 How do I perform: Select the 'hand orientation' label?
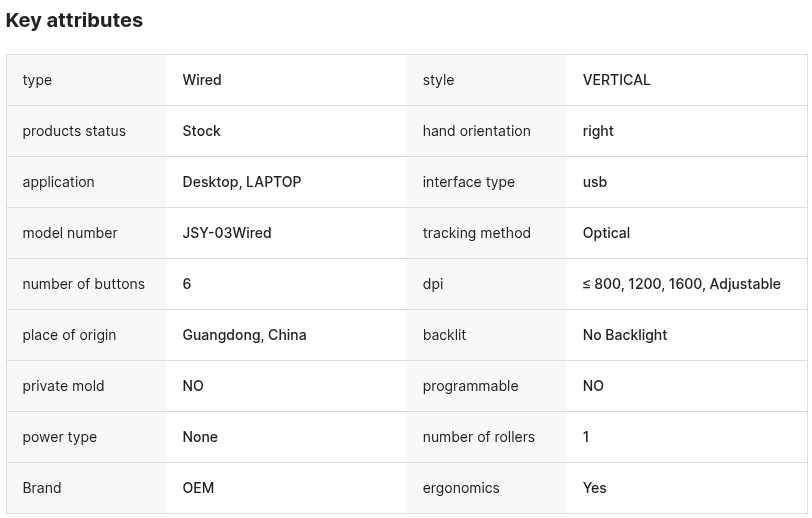476,131
